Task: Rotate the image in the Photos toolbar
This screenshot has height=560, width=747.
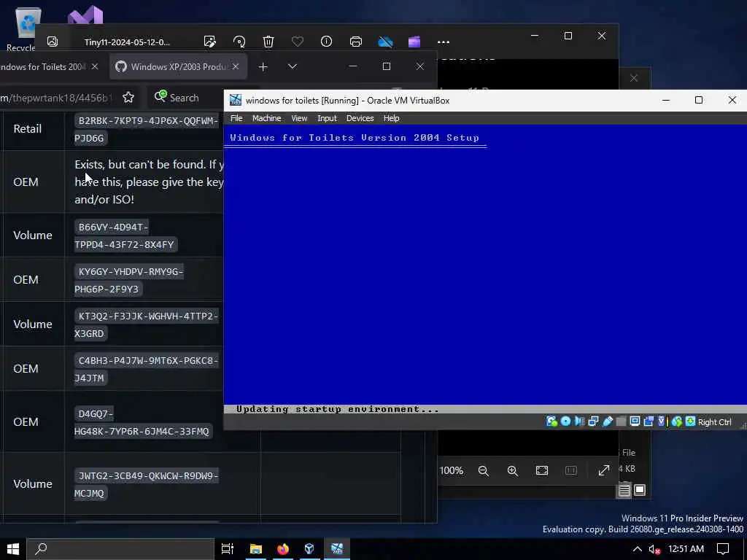Action: coord(239,42)
